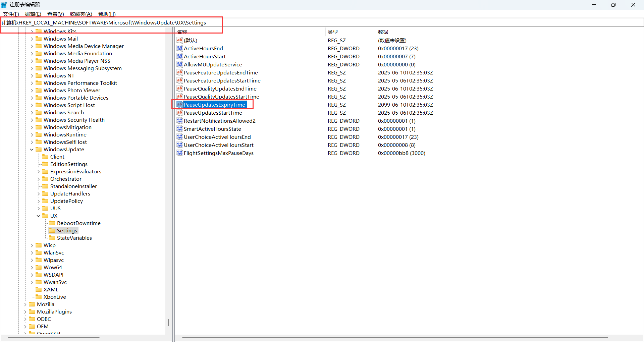Collapse the UX tree node
644x342 pixels.
pos(39,216)
